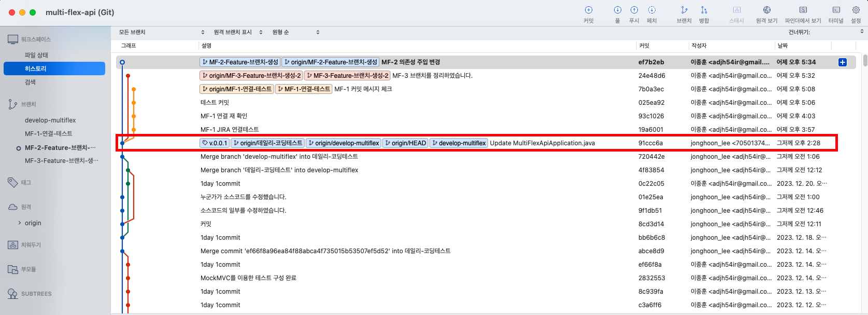This screenshot has height=315, width=868.
Task: Click commit hash 4f83854
Action: point(651,170)
